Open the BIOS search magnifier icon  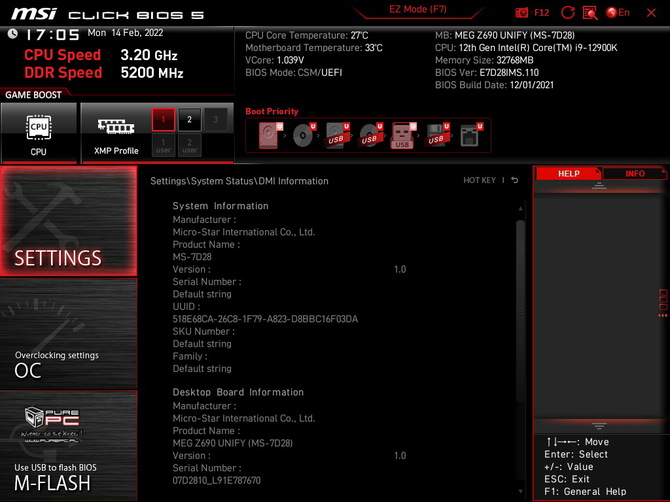point(590,13)
